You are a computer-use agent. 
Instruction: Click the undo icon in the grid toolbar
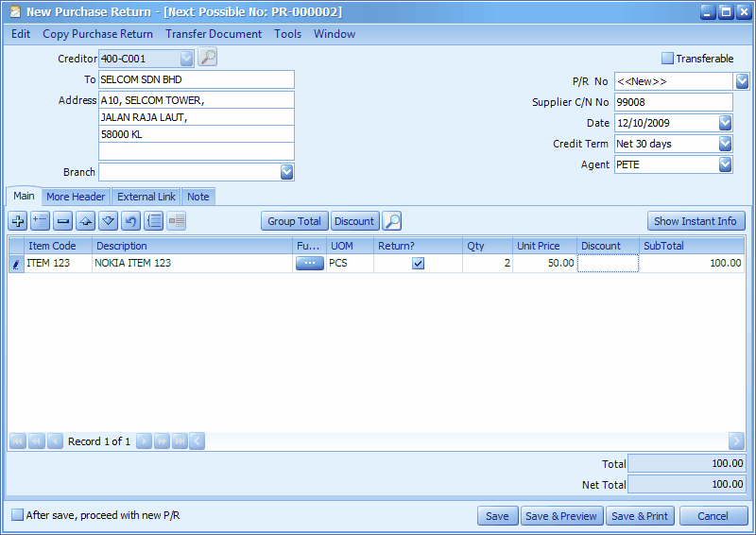[130, 221]
